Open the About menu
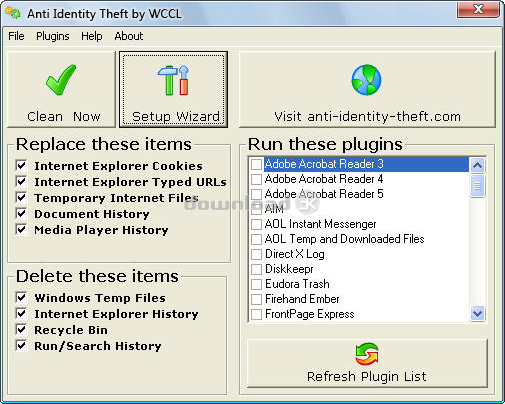 pyautogui.click(x=129, y=36)
